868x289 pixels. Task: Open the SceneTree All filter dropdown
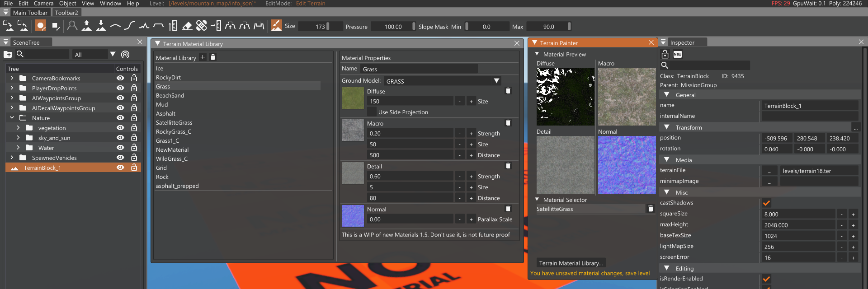[x=94, y=54]
